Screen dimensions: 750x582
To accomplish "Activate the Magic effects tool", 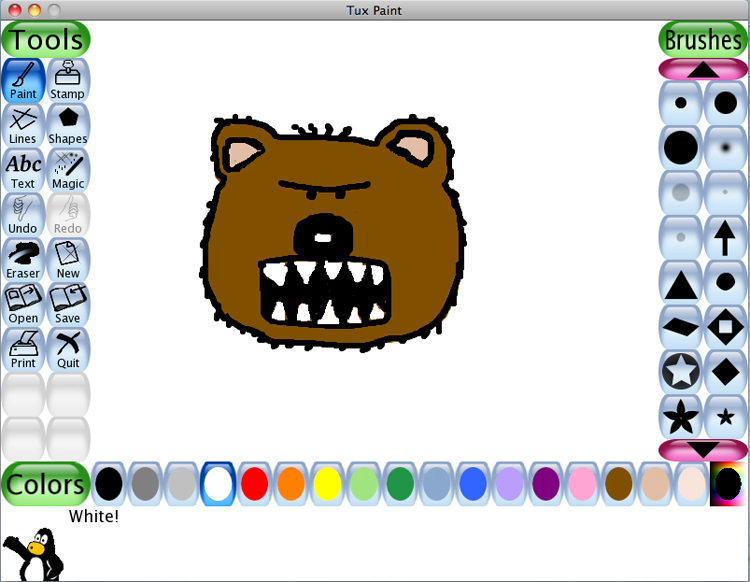I will pyautogui.click(x=68, y=170).
